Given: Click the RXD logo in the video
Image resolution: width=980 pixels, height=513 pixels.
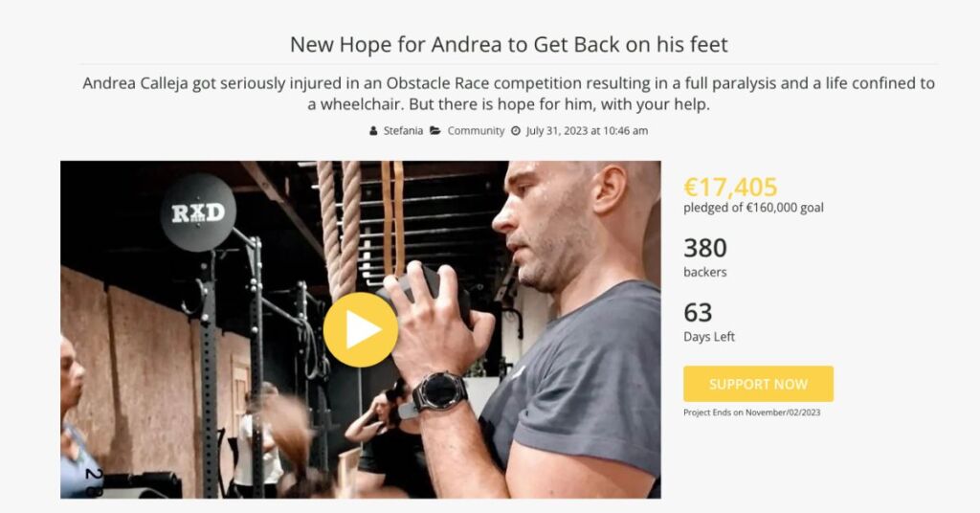Looking at the screenshot, I should [198, 213].
